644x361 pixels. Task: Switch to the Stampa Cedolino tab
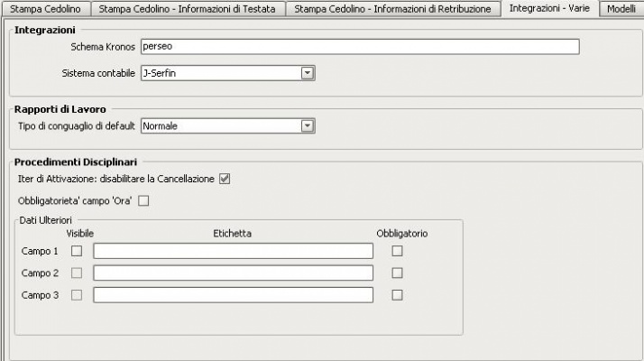(x=44, y=8)
